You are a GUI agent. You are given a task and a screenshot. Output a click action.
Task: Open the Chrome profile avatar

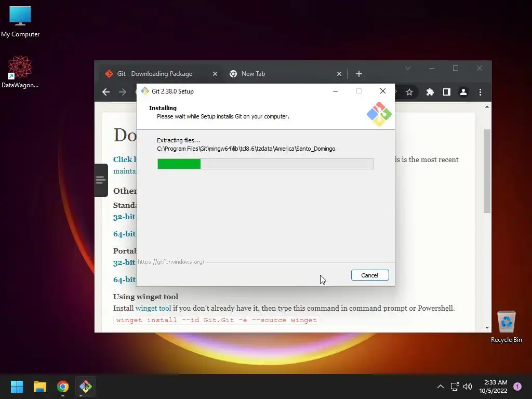pos(463,92)
